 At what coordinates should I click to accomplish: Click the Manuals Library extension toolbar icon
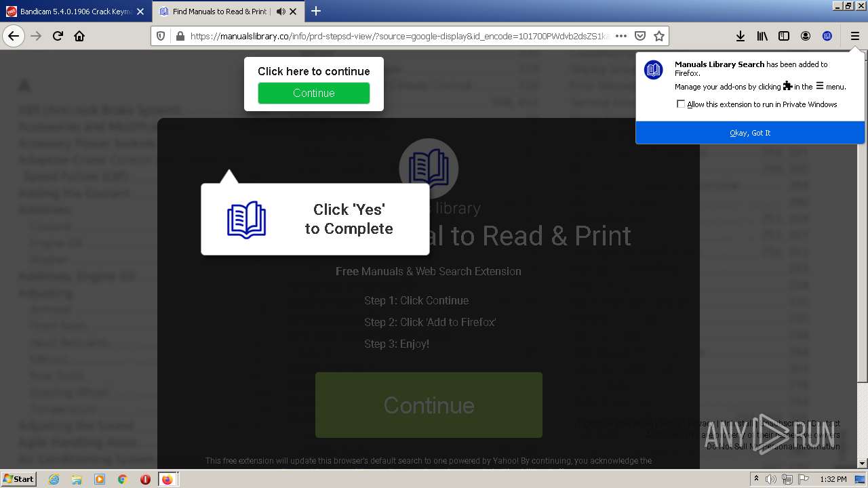(x=827, y=36)
